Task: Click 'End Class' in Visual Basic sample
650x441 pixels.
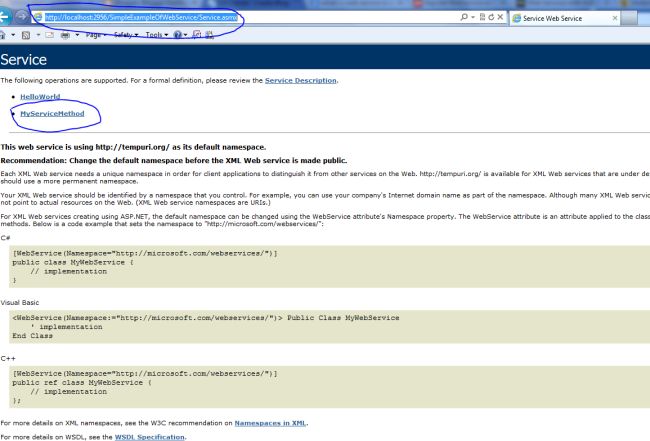Action: pos(33,336)
